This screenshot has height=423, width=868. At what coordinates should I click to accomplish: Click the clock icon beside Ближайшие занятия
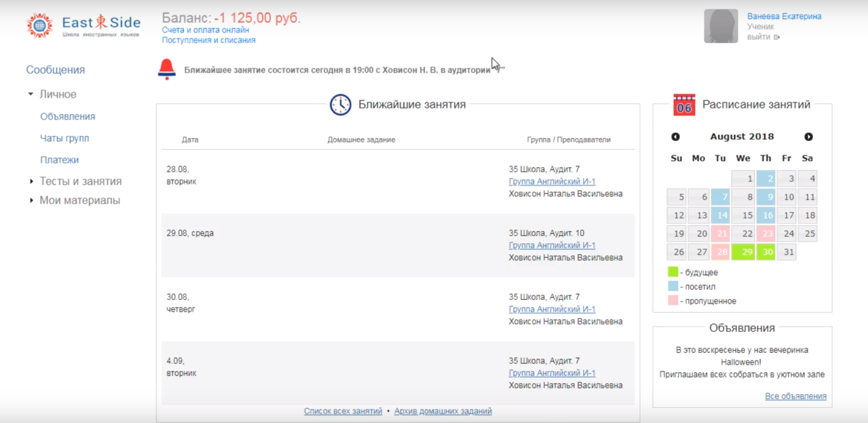[340, 104]
